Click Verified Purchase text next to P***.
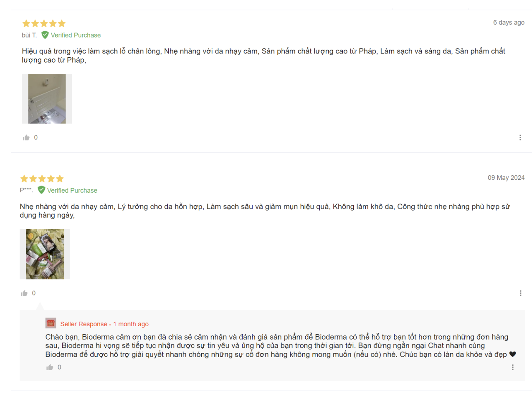 tap(72, 190)
